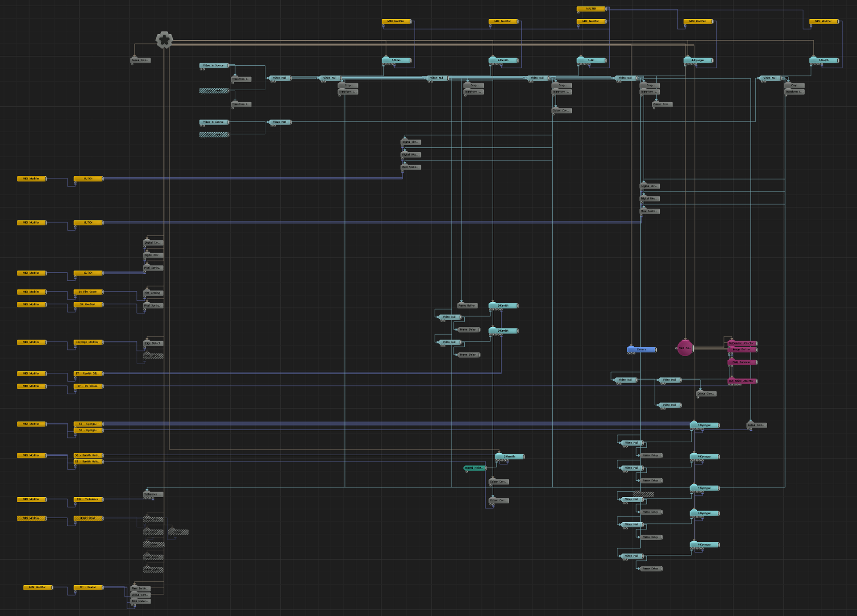857x616 pixels.
Task: Select the green Fractal Noise node
Action: click(474, 468)
